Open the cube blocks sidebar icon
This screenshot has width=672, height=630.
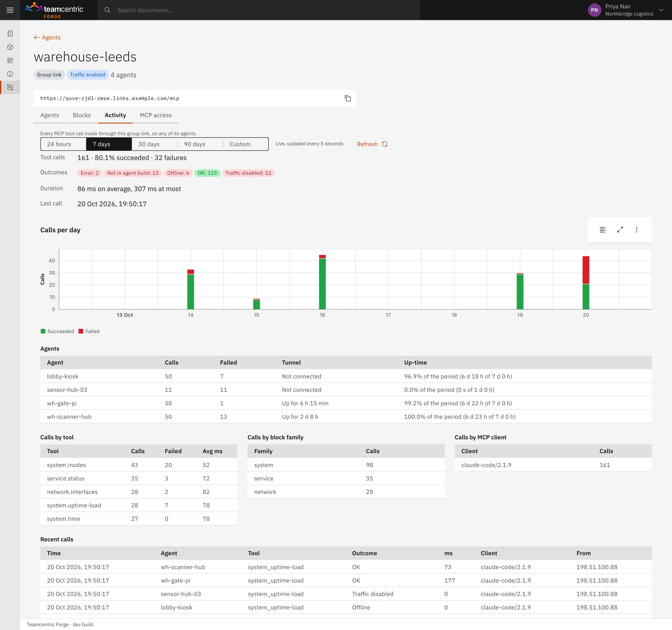(x=10, y=47)
